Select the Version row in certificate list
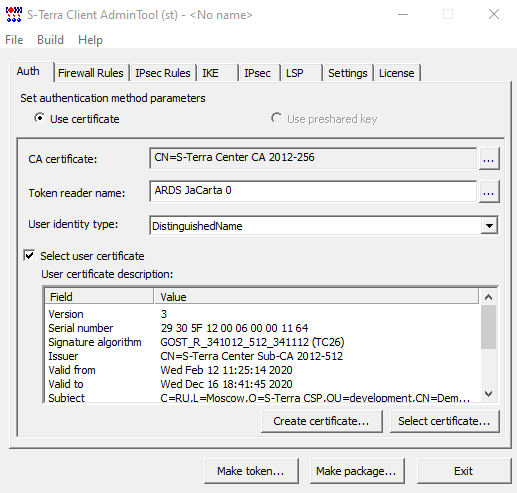517x493 pixels. tap(262, 314)
